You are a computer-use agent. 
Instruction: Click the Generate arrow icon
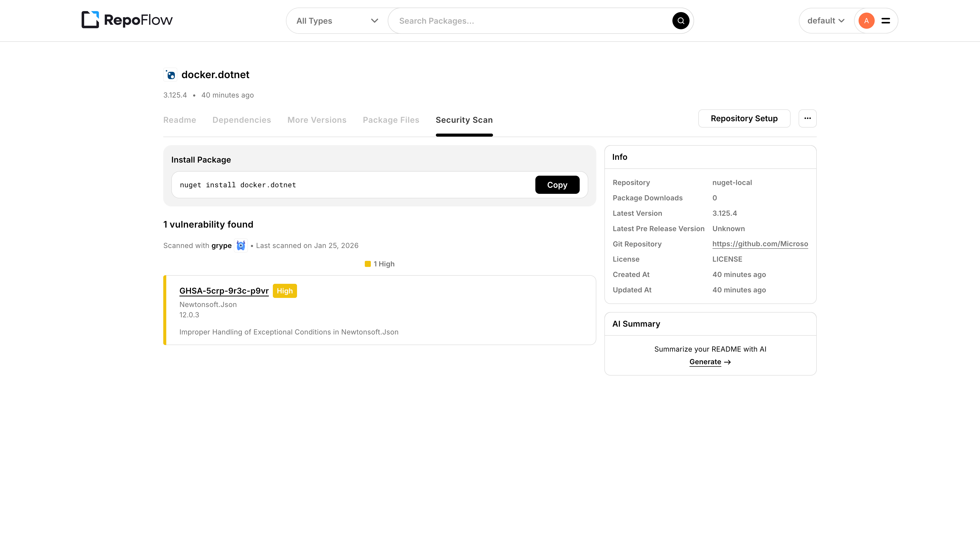point(727,362)
